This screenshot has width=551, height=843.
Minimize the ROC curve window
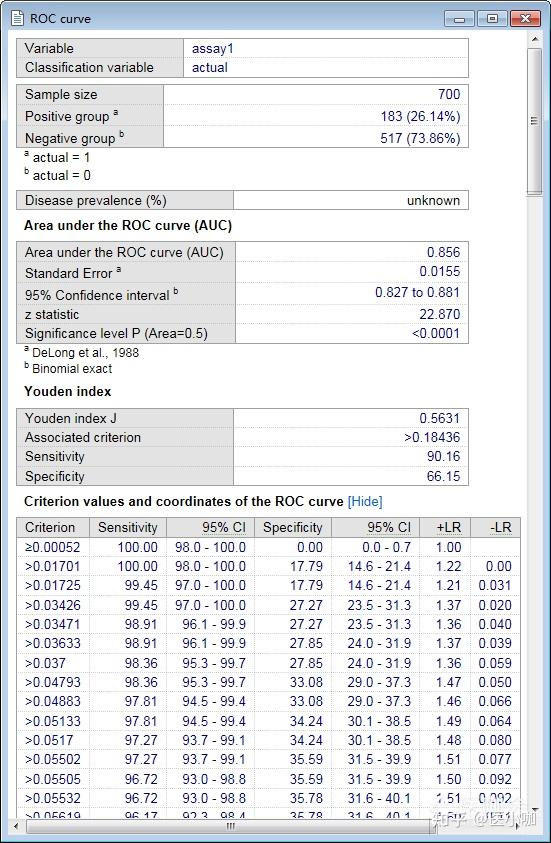click(x=460, y=19)
